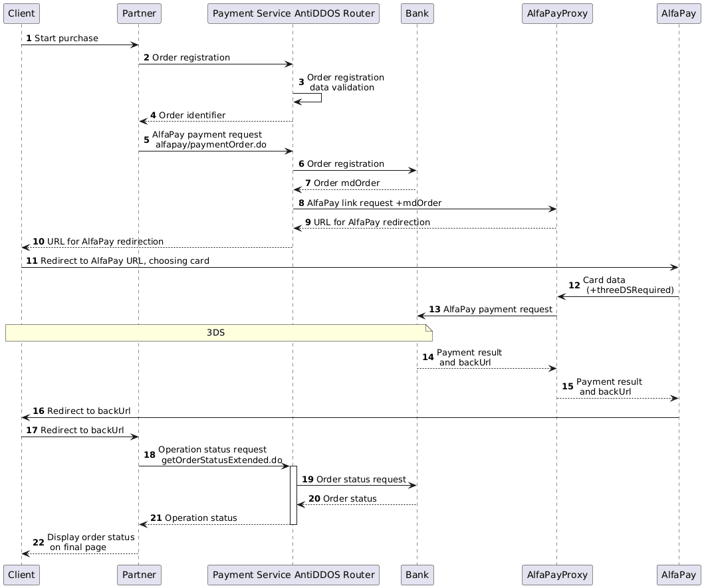Click message 13 'AlfaPay payment request'
This screenshot has height=588, width=704.
tap(497, 310)
